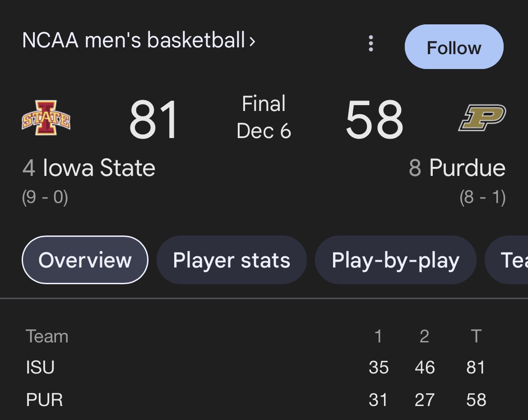Follow this NCAA basketball game
This screenshot has width=528, height=420.
coord(454,47)
